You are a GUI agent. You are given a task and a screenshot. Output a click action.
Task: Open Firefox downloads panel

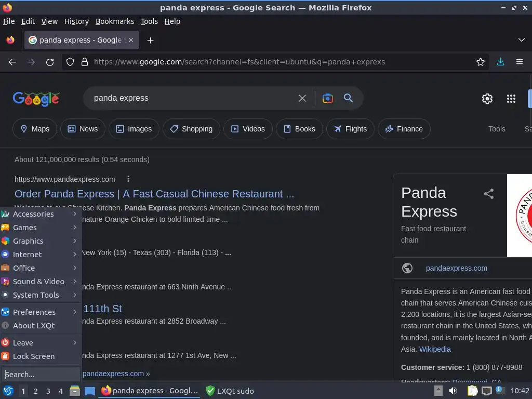500,62
